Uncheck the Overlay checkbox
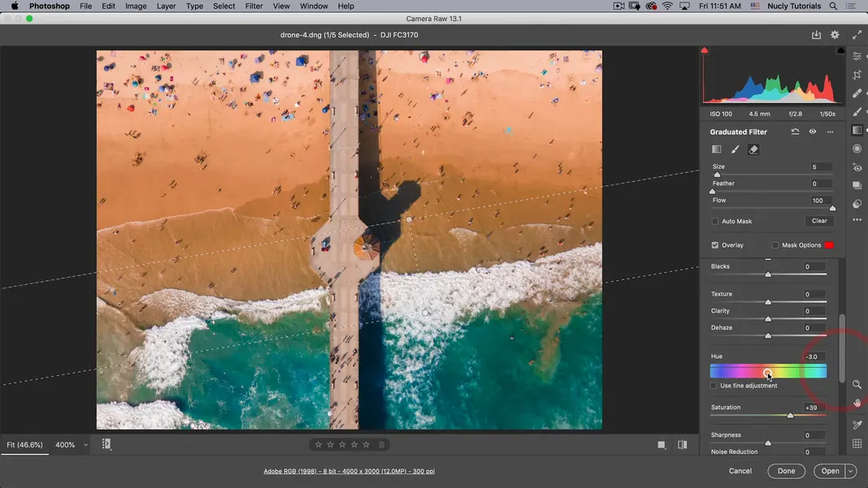Screen dimensions: 868x488 [x=715, y=245]
